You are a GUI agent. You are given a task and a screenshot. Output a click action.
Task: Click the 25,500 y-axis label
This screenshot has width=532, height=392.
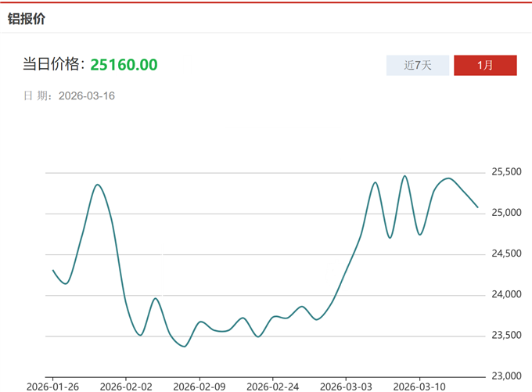(x=506, y=172)
